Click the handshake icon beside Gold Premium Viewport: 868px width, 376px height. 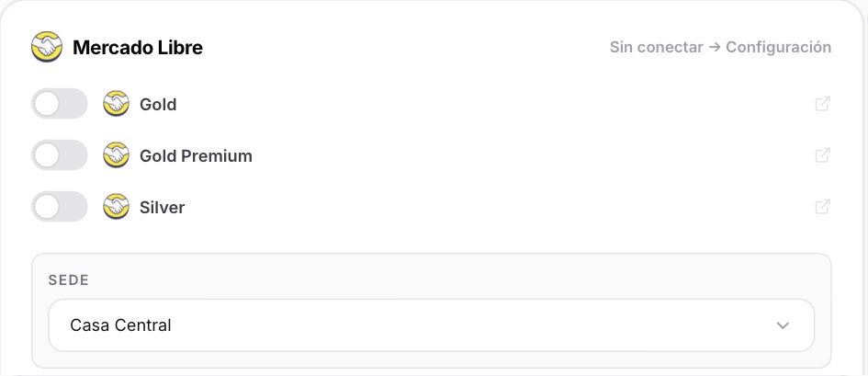click(117, 155)
